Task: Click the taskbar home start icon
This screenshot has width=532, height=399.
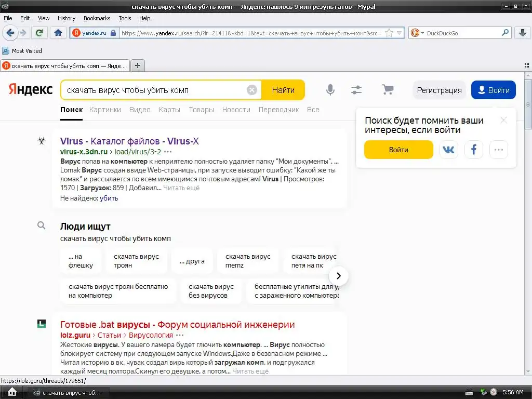Action: pyautogui.click(x=12, y=392)
